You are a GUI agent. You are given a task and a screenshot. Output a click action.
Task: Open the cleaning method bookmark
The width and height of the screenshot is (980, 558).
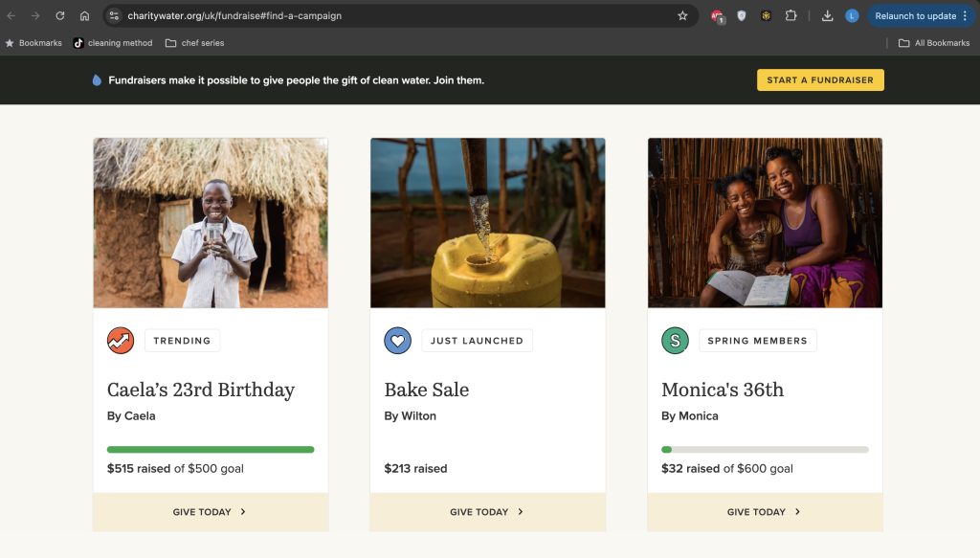113,43
